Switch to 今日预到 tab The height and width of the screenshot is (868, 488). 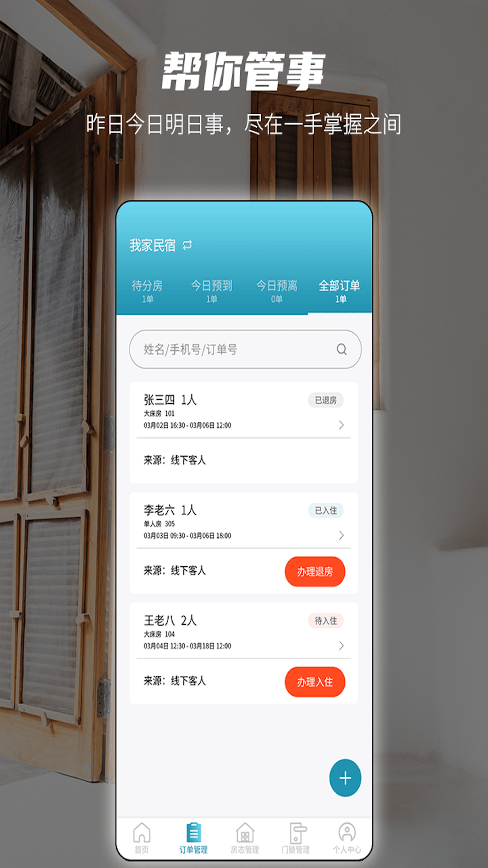click(211, 291)
